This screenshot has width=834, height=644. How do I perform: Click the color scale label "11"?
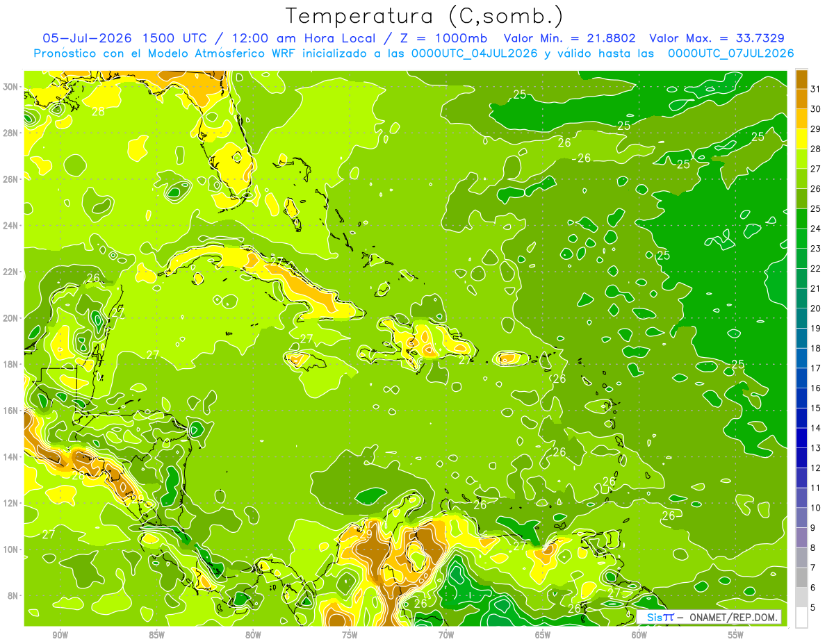(x=816, y=488)
